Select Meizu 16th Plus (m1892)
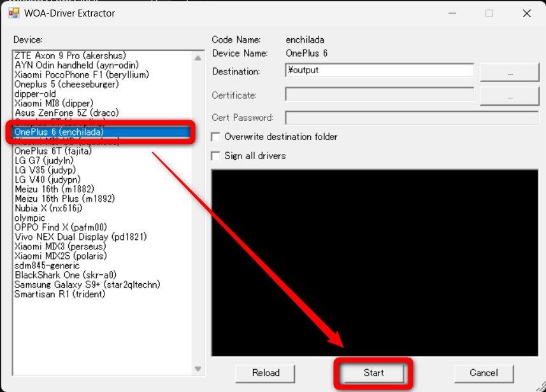This screenshot has height=392, width=546. click(x=65, y=199)
